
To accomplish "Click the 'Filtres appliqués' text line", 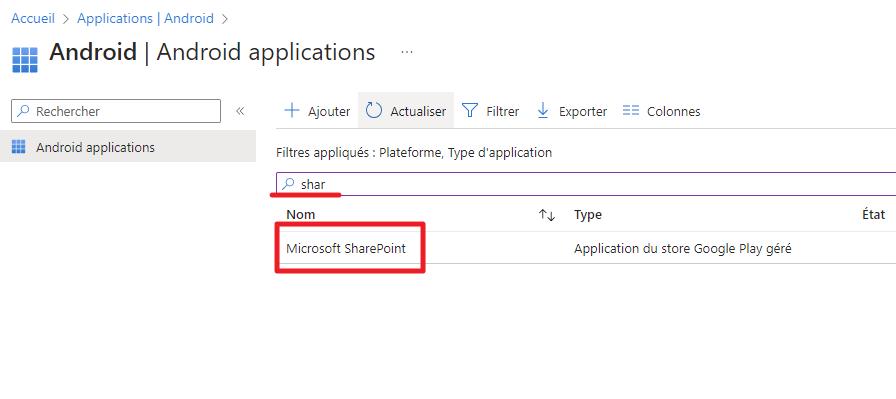I will point(414,153).
